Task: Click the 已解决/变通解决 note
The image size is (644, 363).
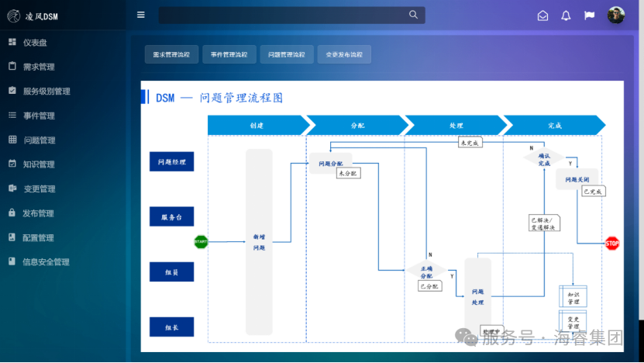Action: click(544, 223)
